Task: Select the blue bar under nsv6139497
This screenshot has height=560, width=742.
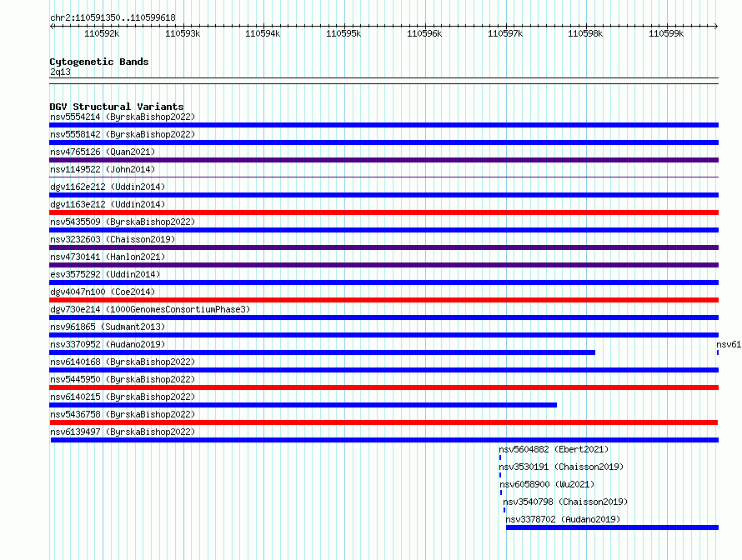Action: 384,440
